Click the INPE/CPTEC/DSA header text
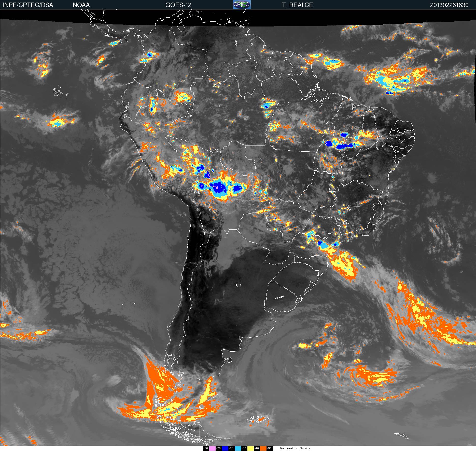This screenshot has width=476, height=451. [28, 5]
